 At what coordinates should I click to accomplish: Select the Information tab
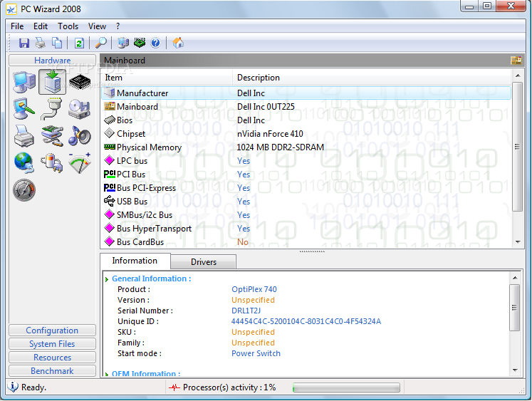[135, 261]
